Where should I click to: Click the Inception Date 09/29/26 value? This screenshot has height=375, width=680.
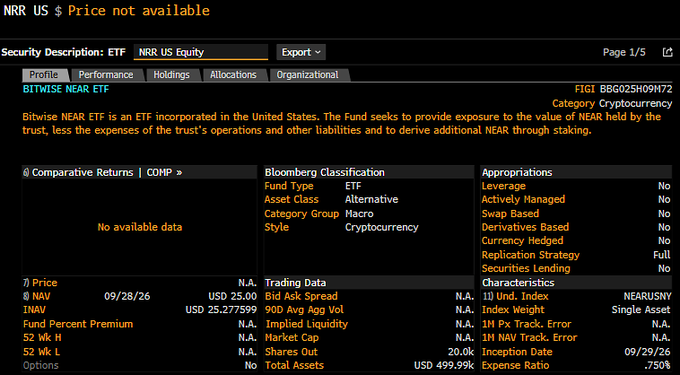click(x=647, y=352)
